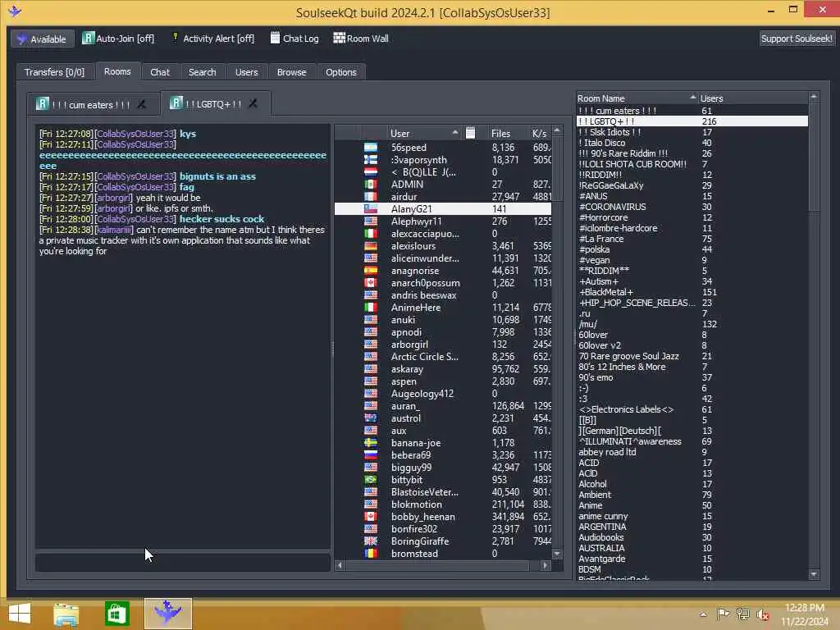
Task: Sort rooms by Room Name header
Action: click(x=637, y=98)
